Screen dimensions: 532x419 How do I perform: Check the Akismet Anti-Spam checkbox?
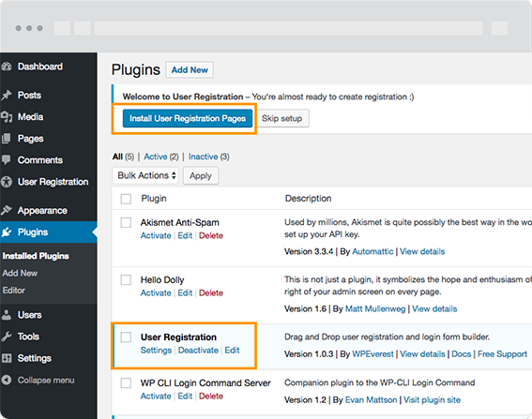click(x=126, y=223)
